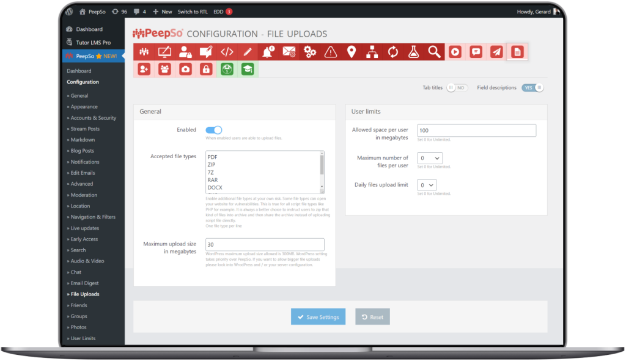Open the updates counter in admin bar
The width and height of the screenshot is (626, 364).
click(119, 12)
